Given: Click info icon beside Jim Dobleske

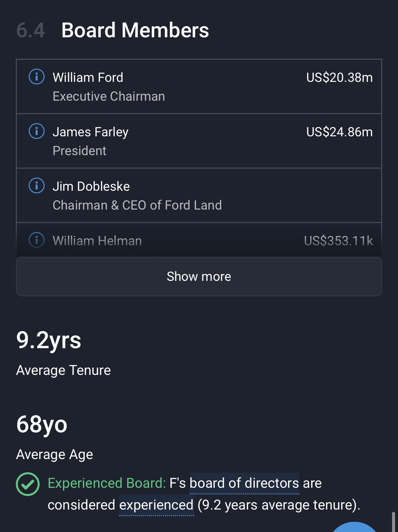Looking at the screenshot, I should click(37, 186).
